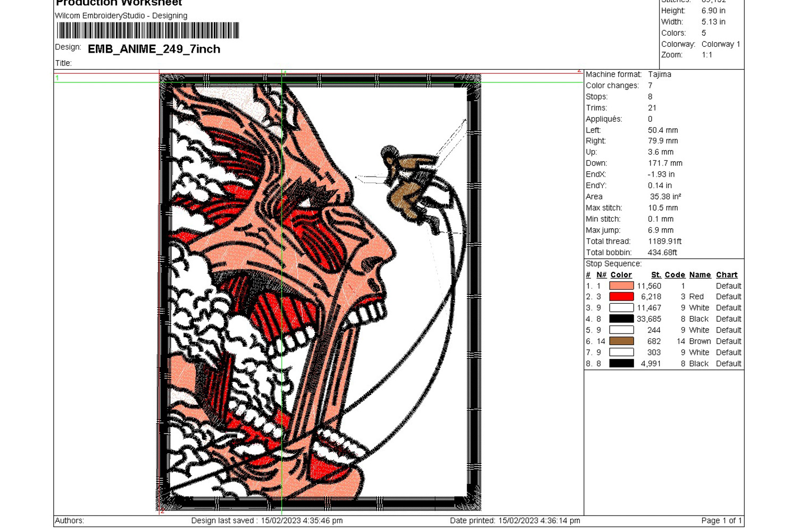Screen dimensions: 799x532
Task: Click the Color column header
Action: click(x=621, y=275)
